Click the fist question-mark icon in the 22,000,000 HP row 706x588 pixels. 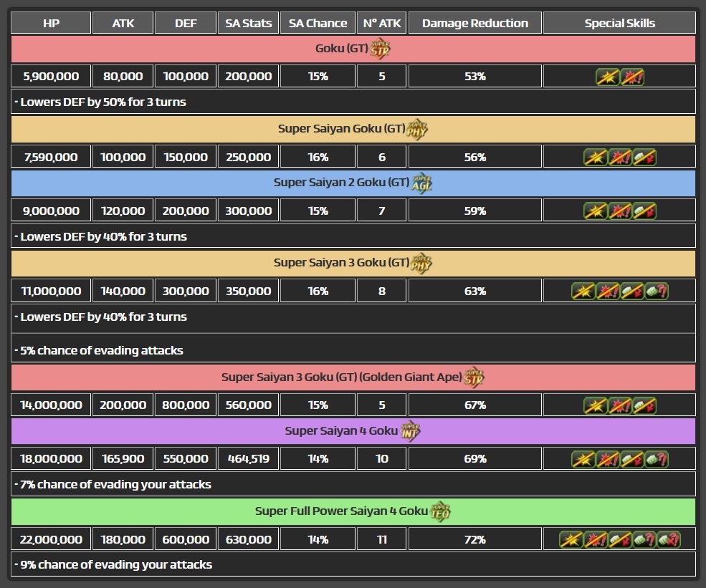(x=644, y=540)
